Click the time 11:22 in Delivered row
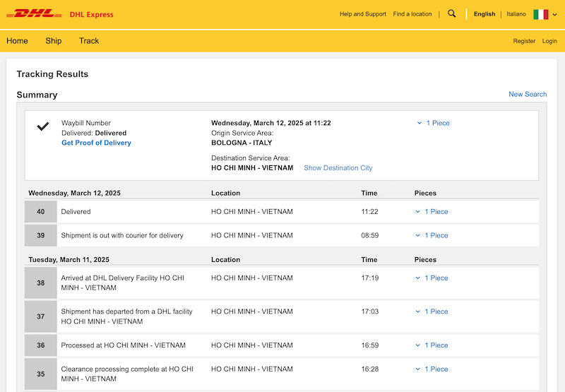This screenshot has height=392, width=565. click(369, 211)
